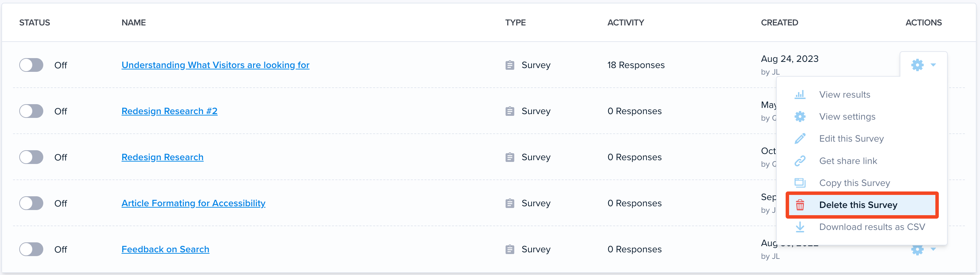Toggle the Article Formating for Accessibility status switch
The width and height of the screenshot is (980, 275).
(x=31, y=203)
